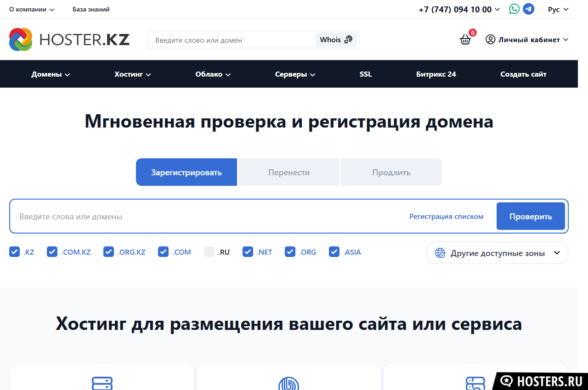Viewport: 588px width, 390px height.
Task: Toggle the .ASIA zone checkbox
Action: click(334, 252)
